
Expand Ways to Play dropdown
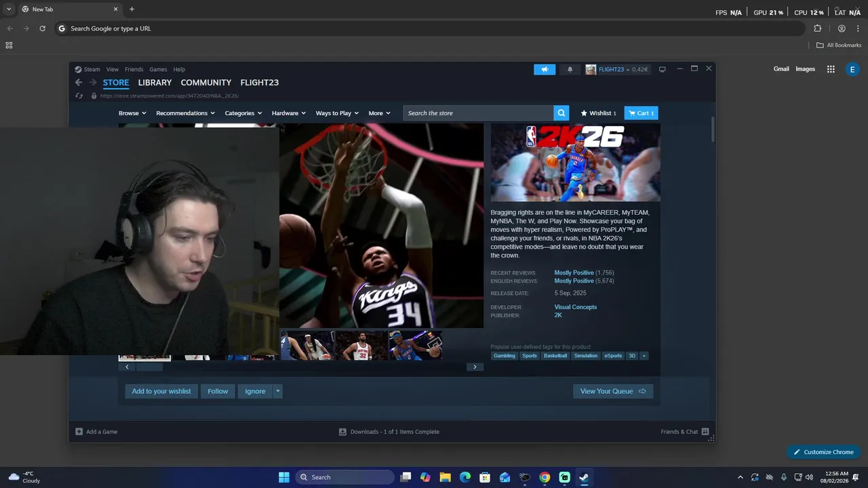336,113
